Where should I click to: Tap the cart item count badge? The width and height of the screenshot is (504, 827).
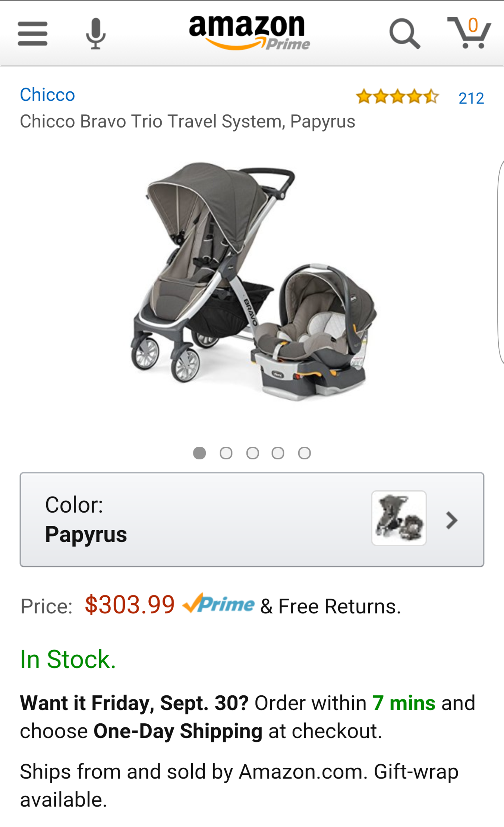[x=473, y=25]
